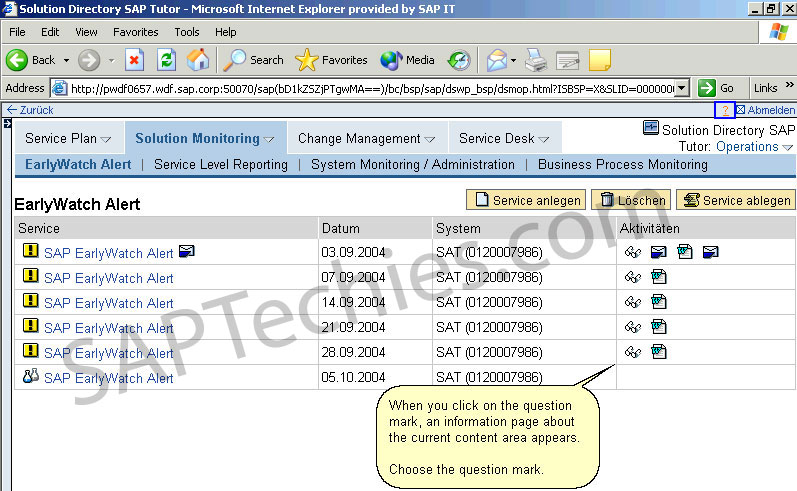Click the Home icon in the toolbar
The image size is (797, 491).
[198, 60]
